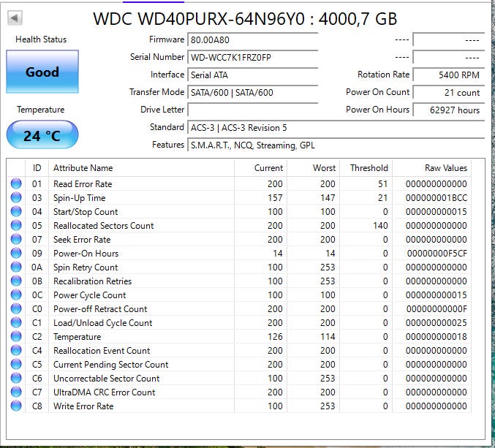
Task: Select the Current Pending Sector Count name
Action: tap(111, 365)
